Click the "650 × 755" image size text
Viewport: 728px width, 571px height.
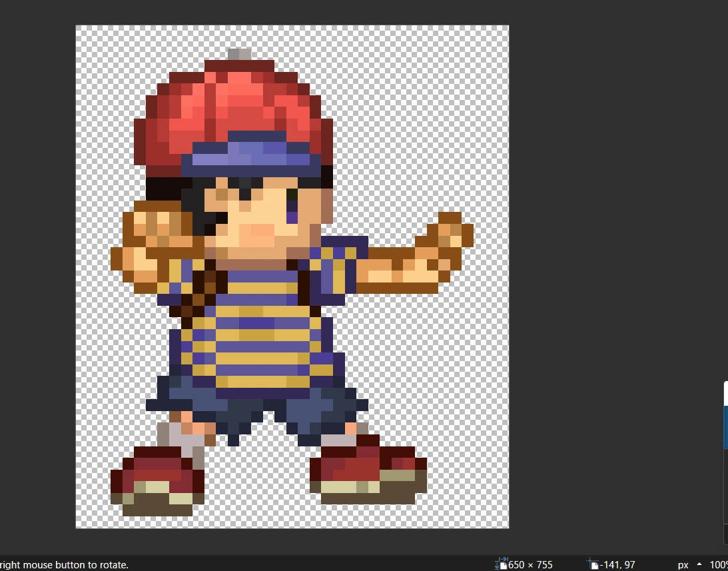tap(530, 565)
